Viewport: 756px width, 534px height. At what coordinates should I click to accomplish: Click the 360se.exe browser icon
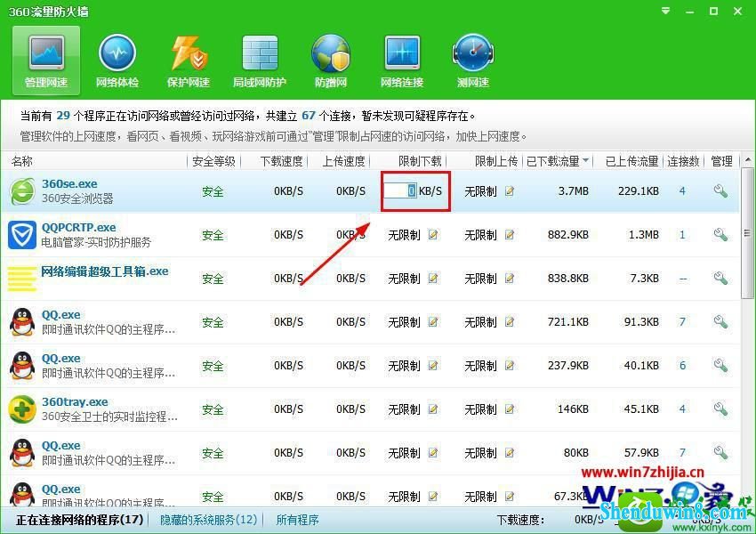pos(22,191)
